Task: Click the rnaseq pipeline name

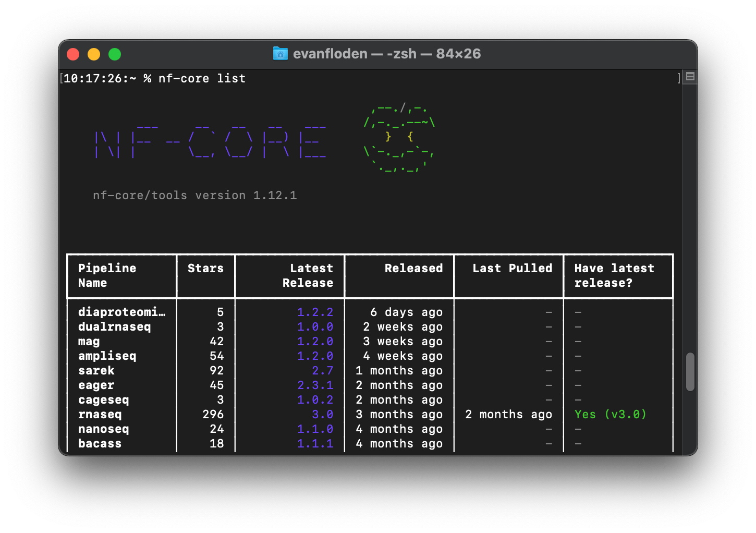Action: point(100,414)
